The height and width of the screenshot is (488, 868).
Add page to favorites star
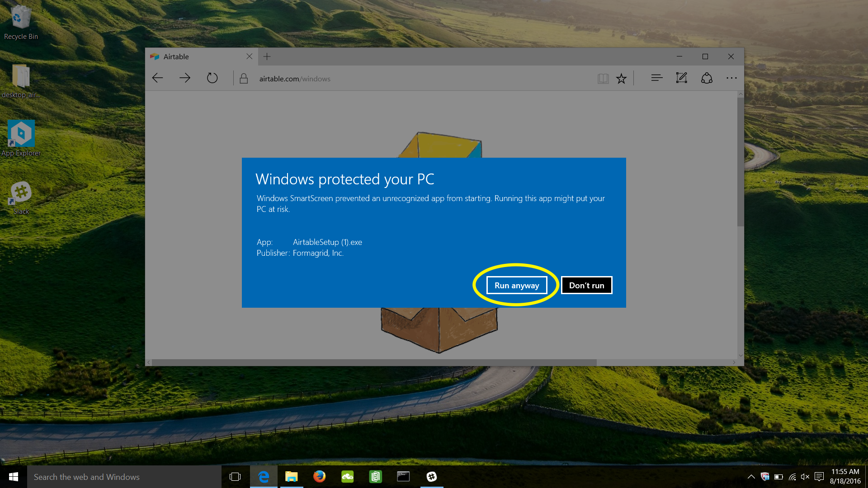tap(622, 79)
